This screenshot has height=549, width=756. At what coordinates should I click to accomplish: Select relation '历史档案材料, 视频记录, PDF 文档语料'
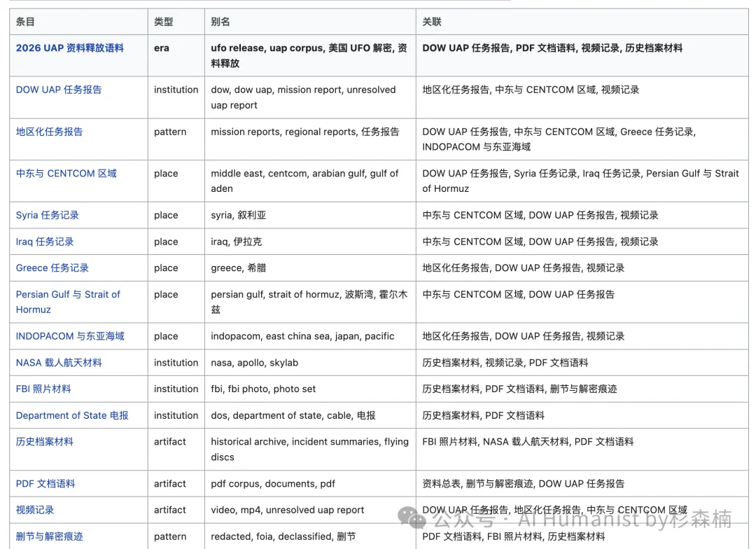505,363
